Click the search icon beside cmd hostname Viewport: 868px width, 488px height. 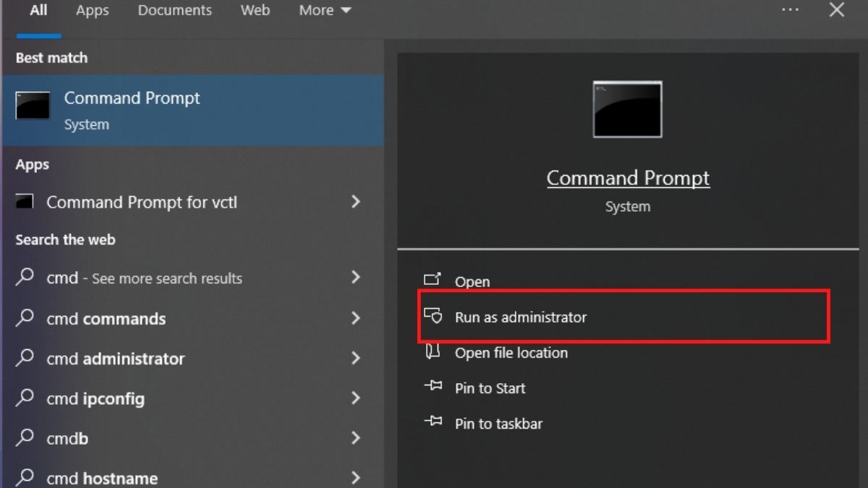25,476
